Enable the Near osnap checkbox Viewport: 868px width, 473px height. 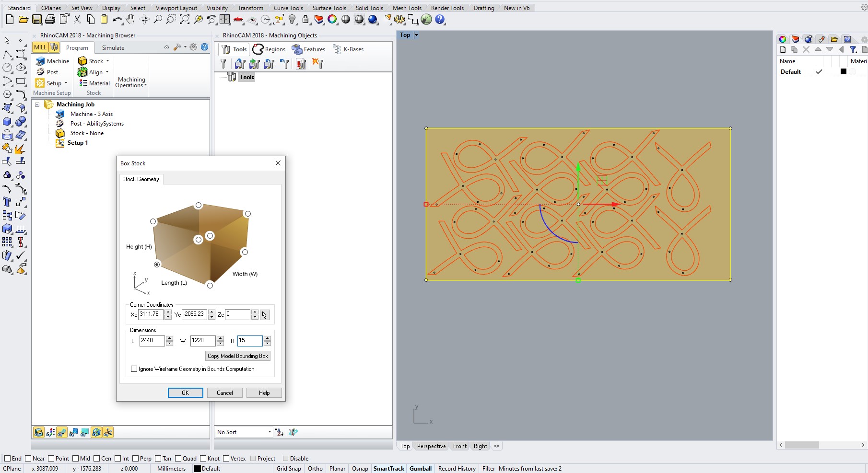[28, 459]
